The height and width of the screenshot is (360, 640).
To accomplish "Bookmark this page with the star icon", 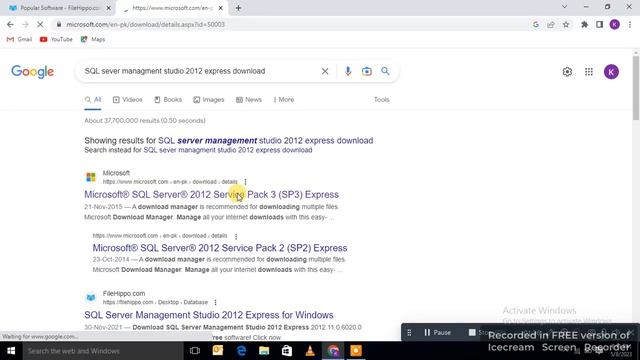I will coord(566,24).
